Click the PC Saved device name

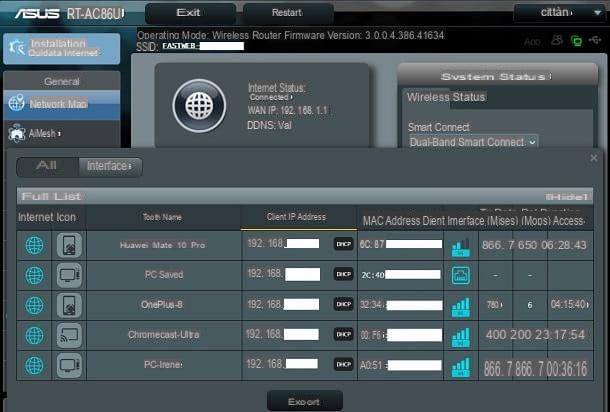pos(164,275)
